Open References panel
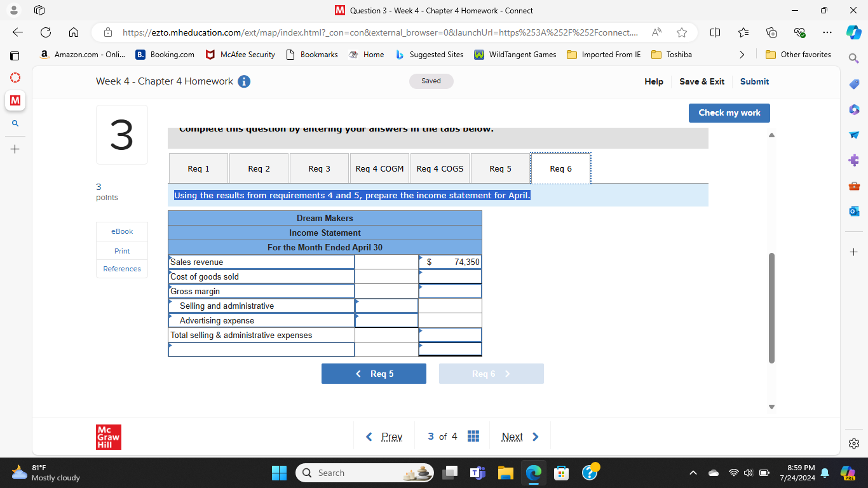This screenshot has width=868, height=488. pyautogui.click(x=122, y=269)
